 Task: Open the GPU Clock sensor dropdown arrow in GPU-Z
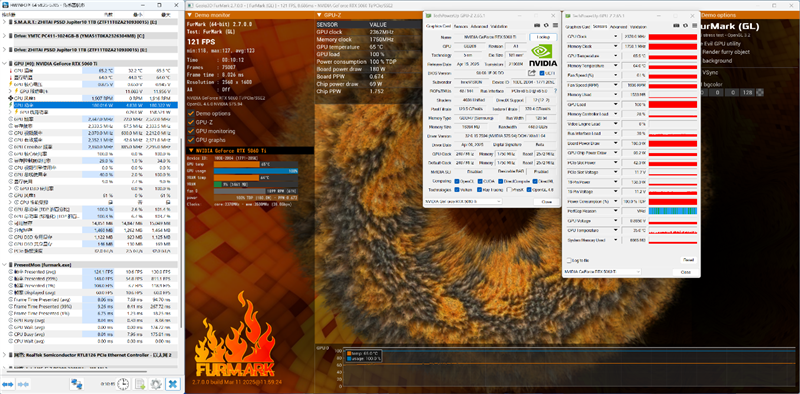pos(616,37)
